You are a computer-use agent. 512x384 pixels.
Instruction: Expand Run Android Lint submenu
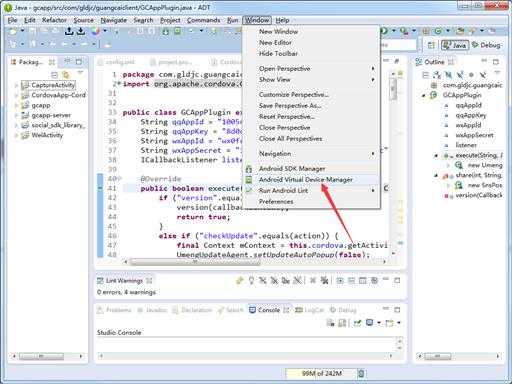coord(310,191)
